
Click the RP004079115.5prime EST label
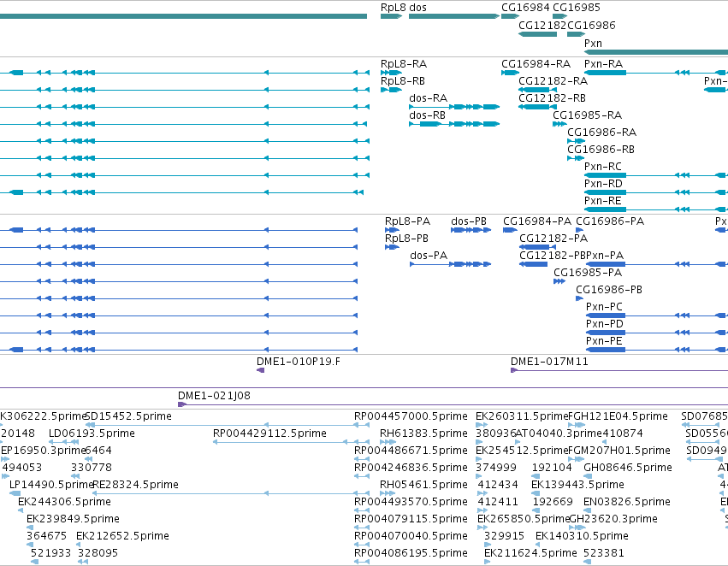pos(411,519)
